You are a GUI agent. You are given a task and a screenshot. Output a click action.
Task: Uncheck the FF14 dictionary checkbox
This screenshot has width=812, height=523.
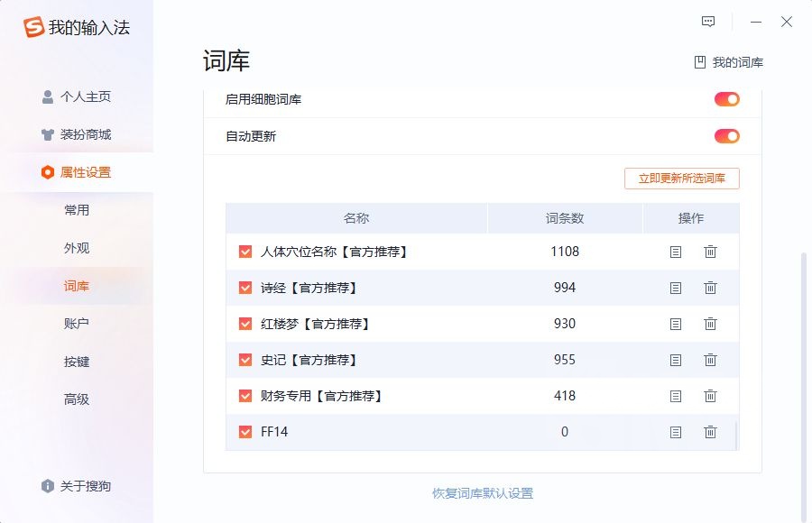(245, 432)
